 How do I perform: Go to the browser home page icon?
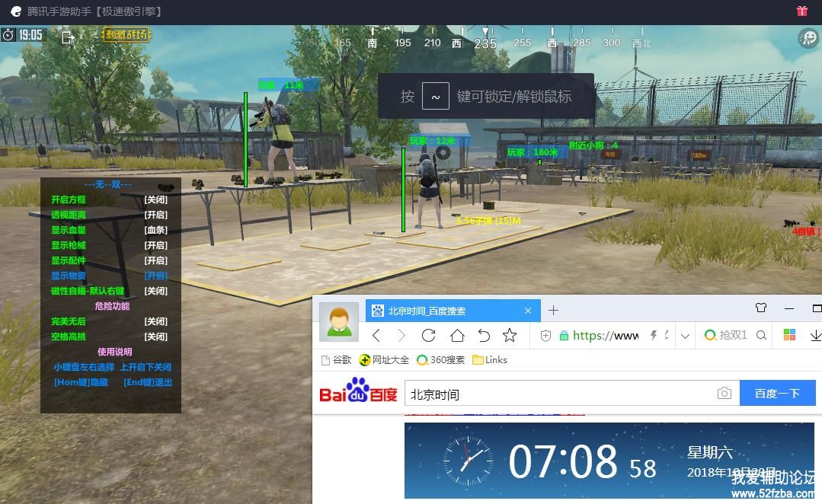(x=457, y=335)
